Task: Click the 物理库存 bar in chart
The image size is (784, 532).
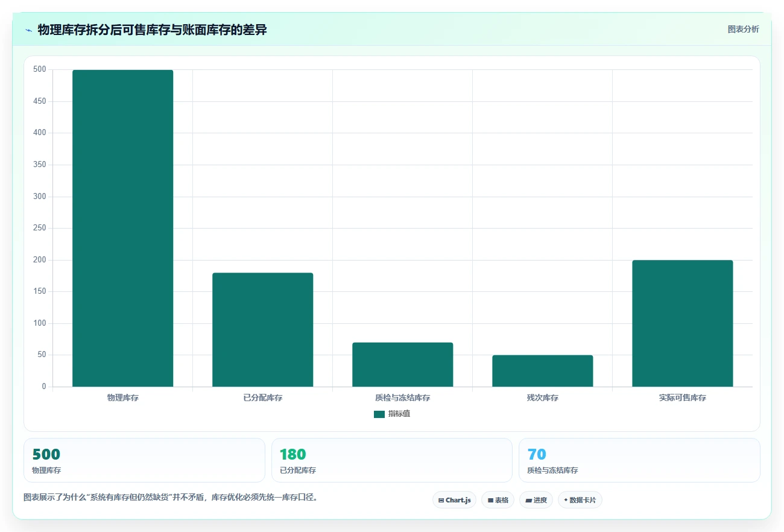Action: click(123, 228)
